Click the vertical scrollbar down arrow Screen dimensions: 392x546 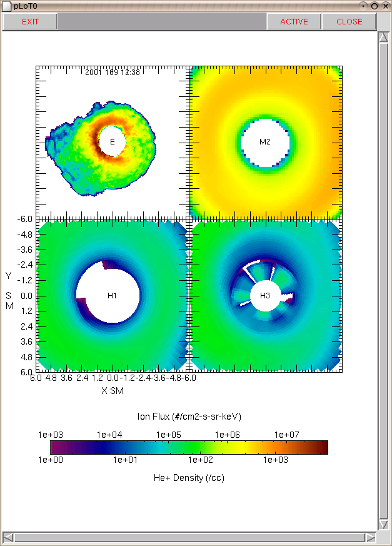384,524
